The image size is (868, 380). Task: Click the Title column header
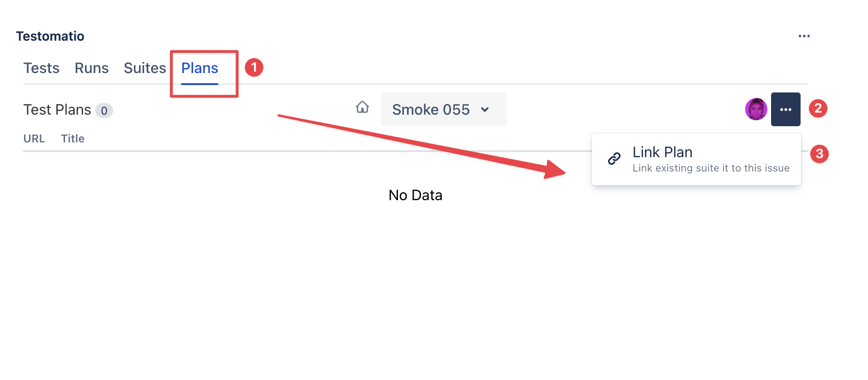click(72, 139)
